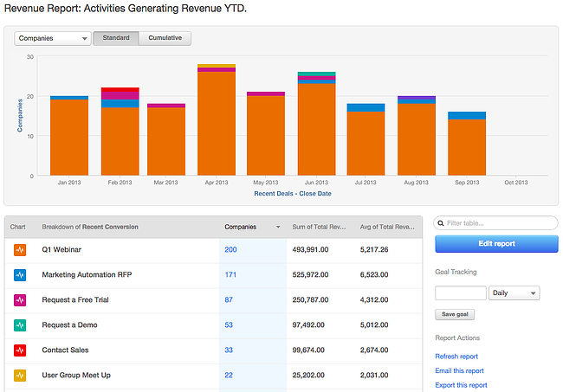The width and height of the screenshot is (563, 392).
Task: Click the 97,492.00 revenue cell
Action: point(308,325)
